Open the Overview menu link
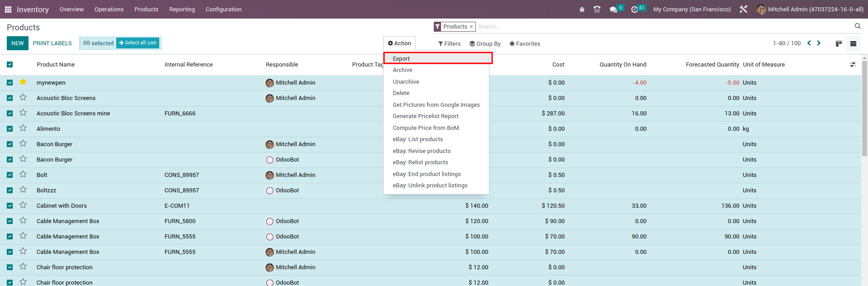868x286 pixels. [71, 9]
